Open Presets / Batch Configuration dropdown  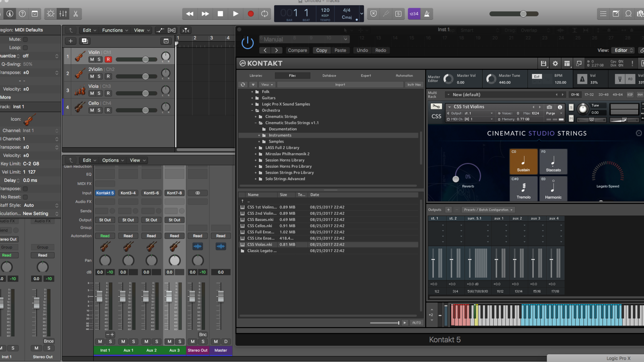point(488,210)
